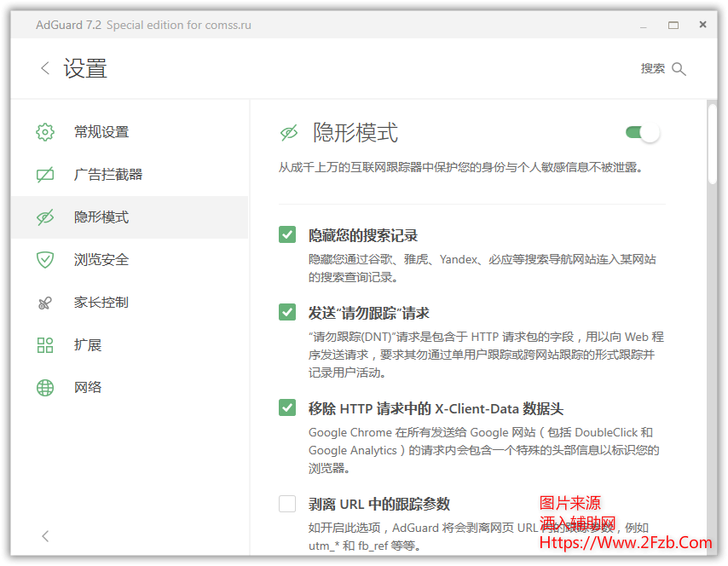The width and height of the screenshot is (728, 566).
Task: Uncheck the X-Client-Data removal checkbox
Action: coord(287,407)
